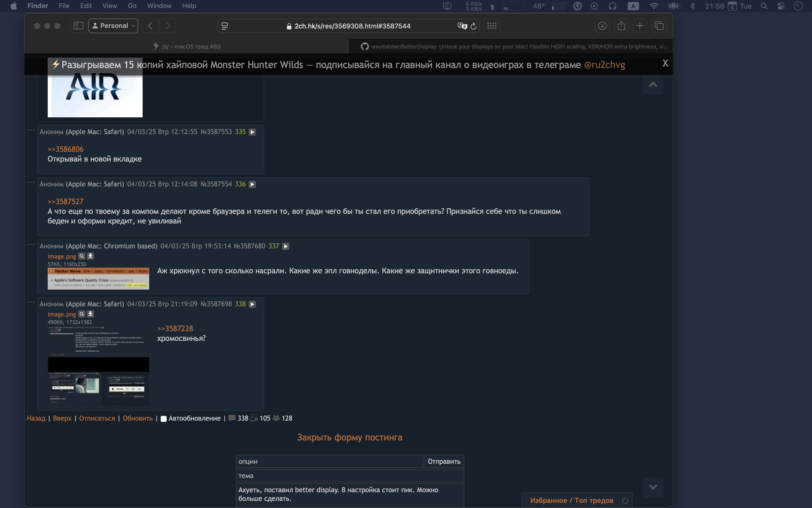Click the Назад link
The width and height of the screenshot is (812, 508).
pyautogui.click(x=36, y=418)
